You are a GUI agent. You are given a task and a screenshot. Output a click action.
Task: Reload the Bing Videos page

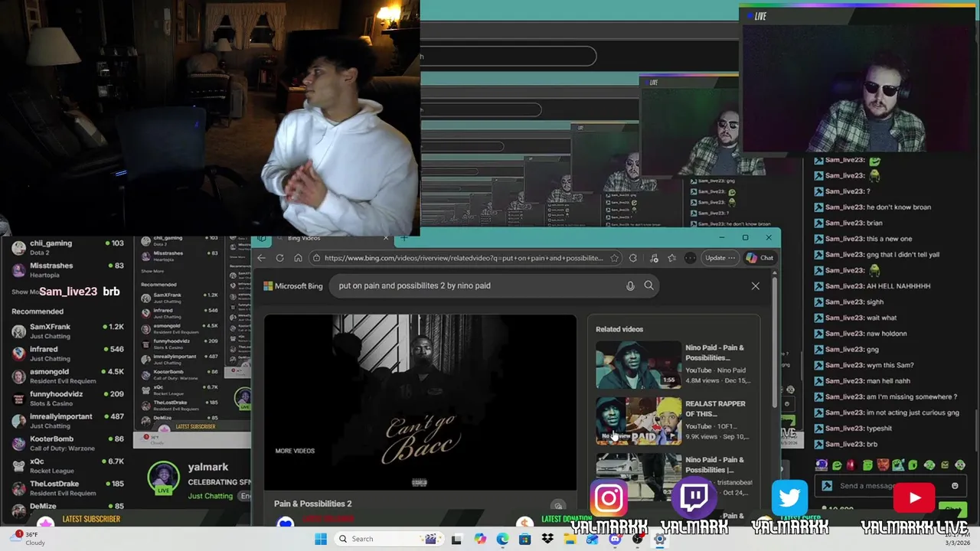coord(280,258)
